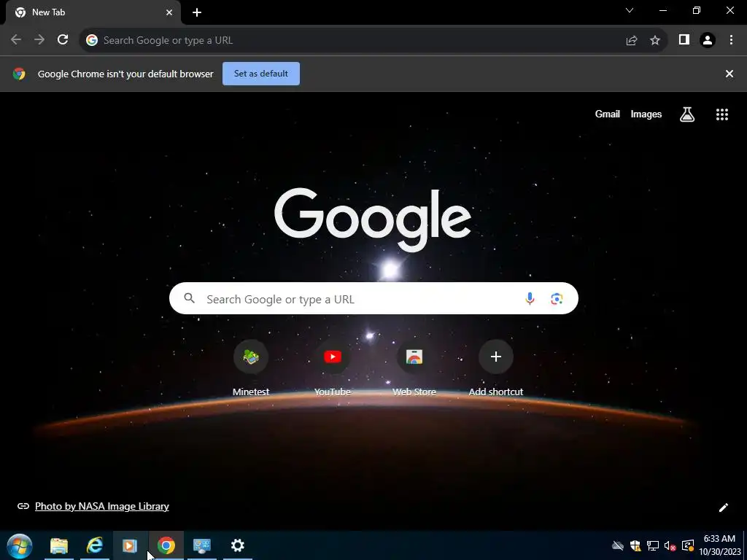Open Chrome's three-dot menu

(x=731, y=40)
